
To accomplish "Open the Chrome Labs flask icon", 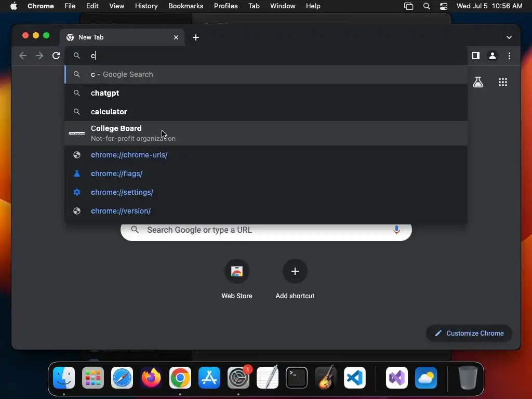I will click(x=478, y=82).
